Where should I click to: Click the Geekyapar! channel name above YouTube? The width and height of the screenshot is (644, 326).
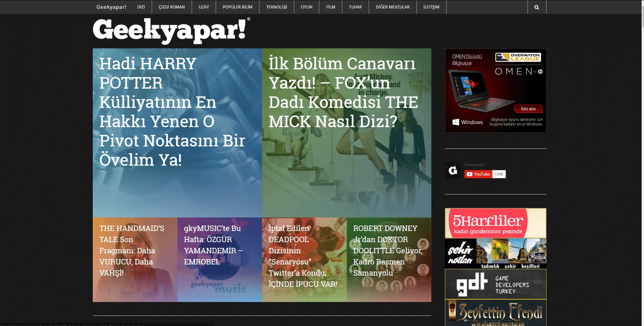(x=474, y=165)
